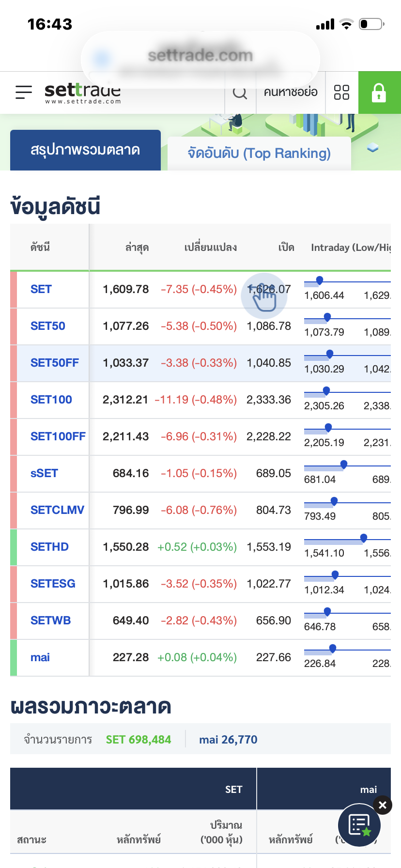Screen dimensions: 401x868
Task: Click the sSET index link
Action: coord(44,473)
